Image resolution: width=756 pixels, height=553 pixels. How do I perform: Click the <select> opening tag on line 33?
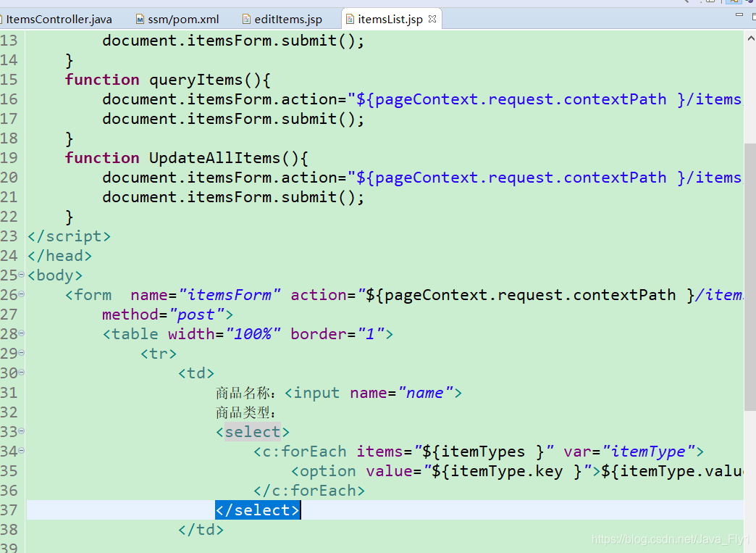coord(253,432)
